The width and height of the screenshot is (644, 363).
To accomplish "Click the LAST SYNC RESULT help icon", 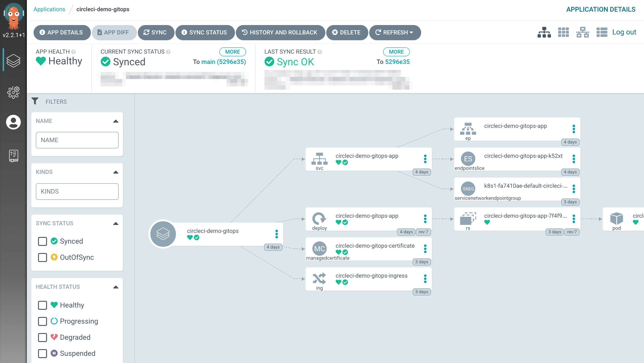I will 320,52.
